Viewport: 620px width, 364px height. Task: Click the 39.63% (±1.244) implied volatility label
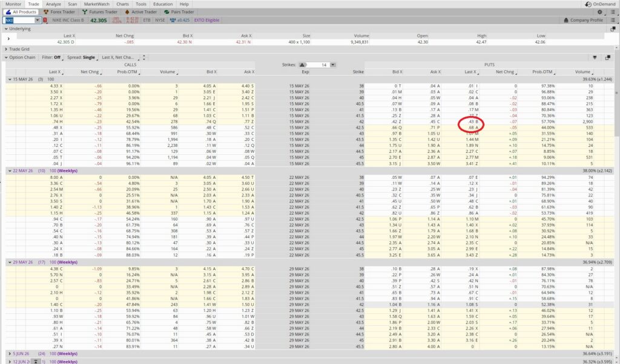(597, 79)
